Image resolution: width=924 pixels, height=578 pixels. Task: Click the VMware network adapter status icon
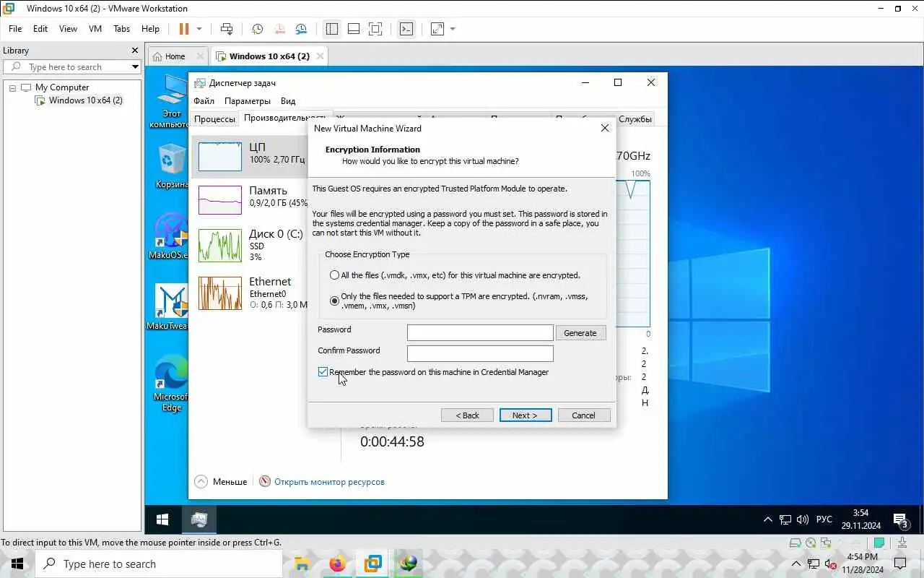826,543
